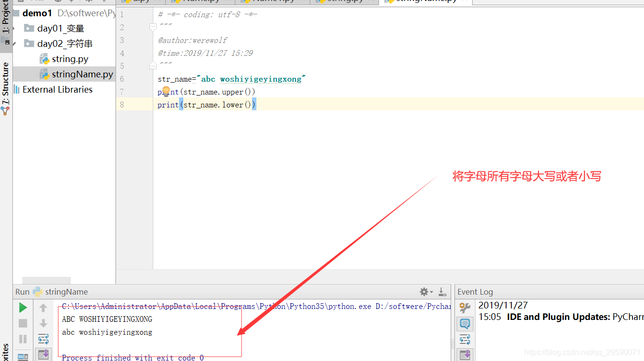
Task: Click the light bulb intention icon
Action: tap(166, 91)
